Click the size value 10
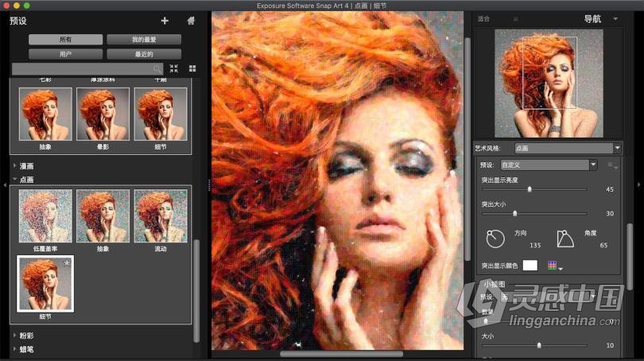The height and width of the screenshot is (361, 644). 610,345
